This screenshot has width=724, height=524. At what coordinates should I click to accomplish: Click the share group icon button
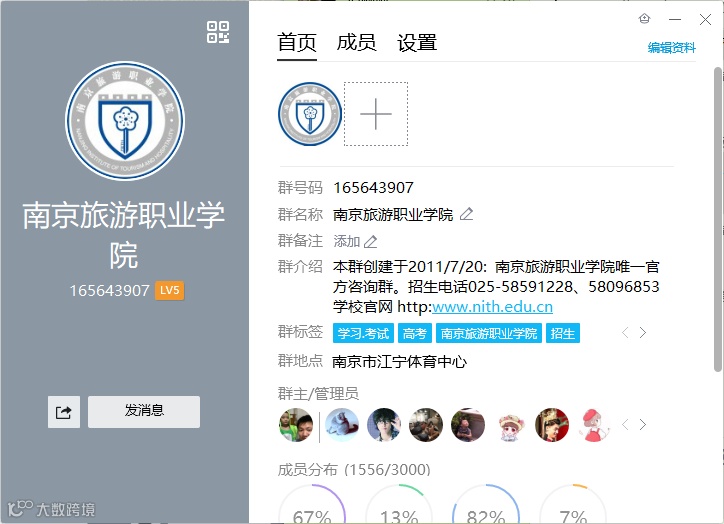64,412
